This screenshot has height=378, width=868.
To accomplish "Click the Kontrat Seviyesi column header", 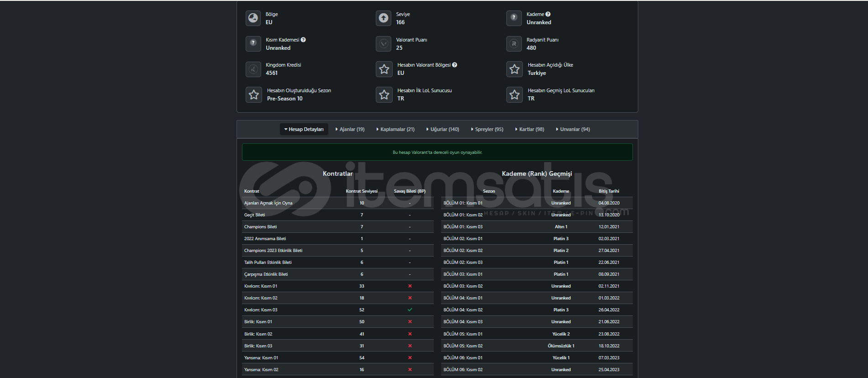I will coord(362,191).
